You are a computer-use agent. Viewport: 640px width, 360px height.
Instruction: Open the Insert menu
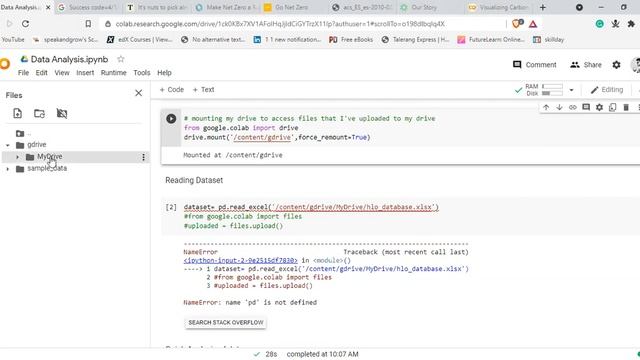pos(85,73)
